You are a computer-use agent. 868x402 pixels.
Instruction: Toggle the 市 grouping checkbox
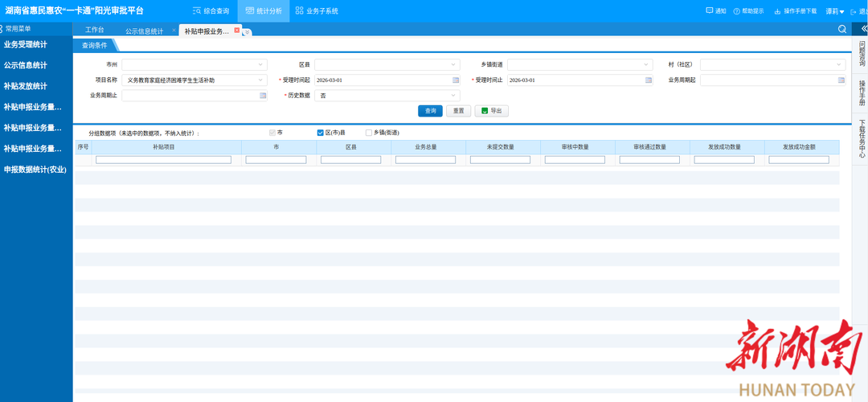(272, 133)
